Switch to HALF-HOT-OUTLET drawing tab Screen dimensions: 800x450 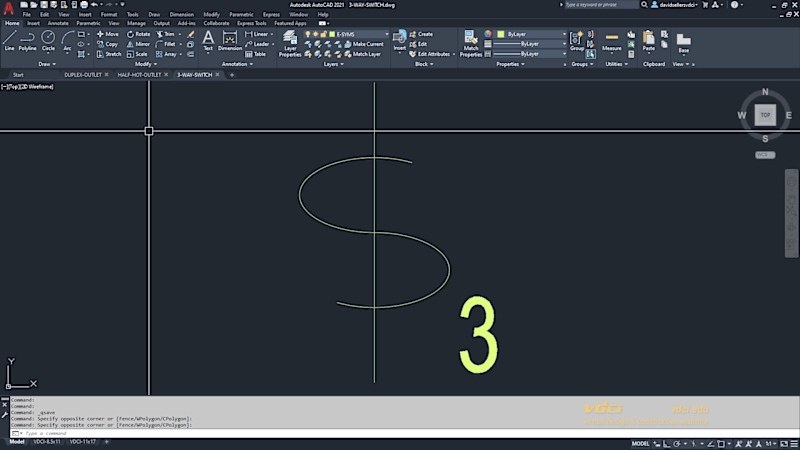(x=139, y=75)
